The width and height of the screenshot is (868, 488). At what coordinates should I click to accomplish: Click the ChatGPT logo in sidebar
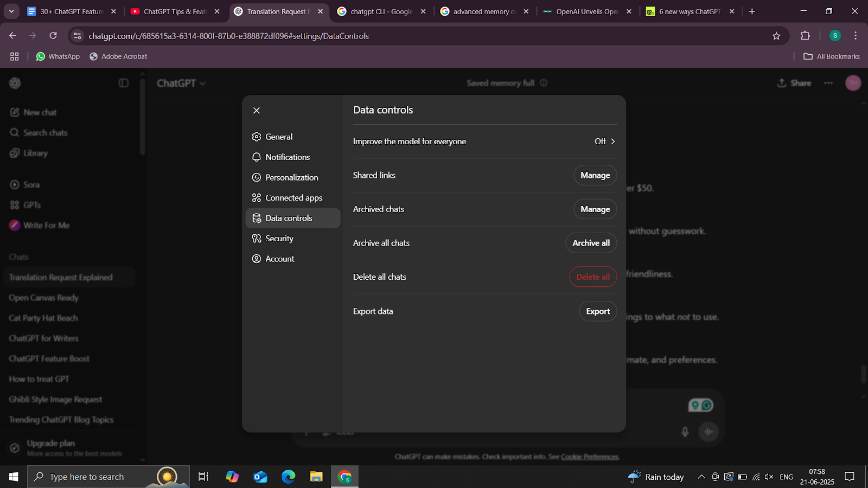tap(15, 83)
